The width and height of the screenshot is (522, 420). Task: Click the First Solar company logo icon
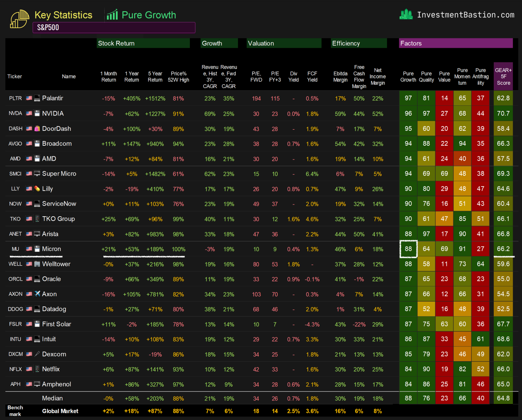tap(37, 324)
